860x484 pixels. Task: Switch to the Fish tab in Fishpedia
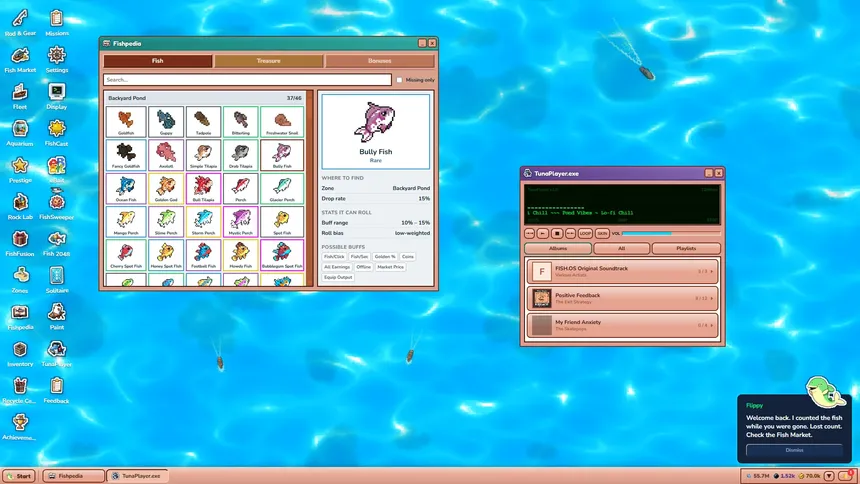tap(157, 61)
